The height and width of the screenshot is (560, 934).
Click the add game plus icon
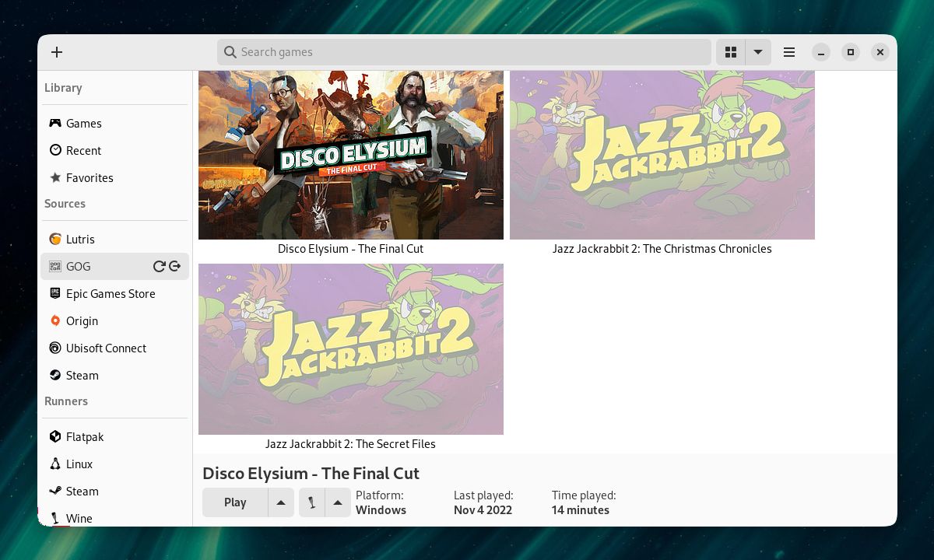[57, 52]
